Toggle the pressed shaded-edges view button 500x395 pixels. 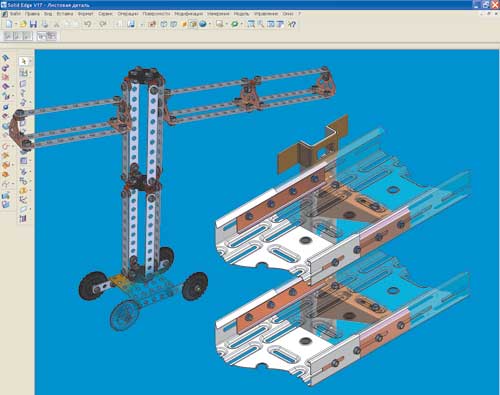point(193,24)
